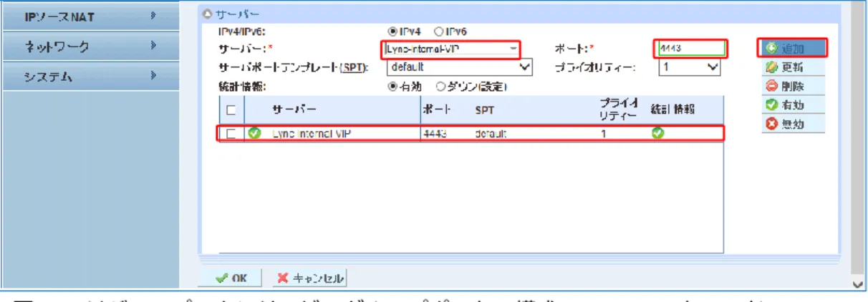This screenshot has width=868, height=302.
Task: Click the default SPT cell in table
Action: click(490, 134)
